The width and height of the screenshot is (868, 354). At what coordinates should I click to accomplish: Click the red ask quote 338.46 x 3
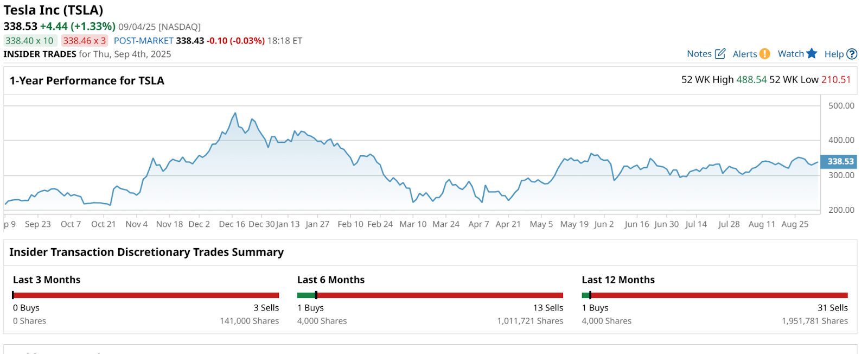coord(85,41)
